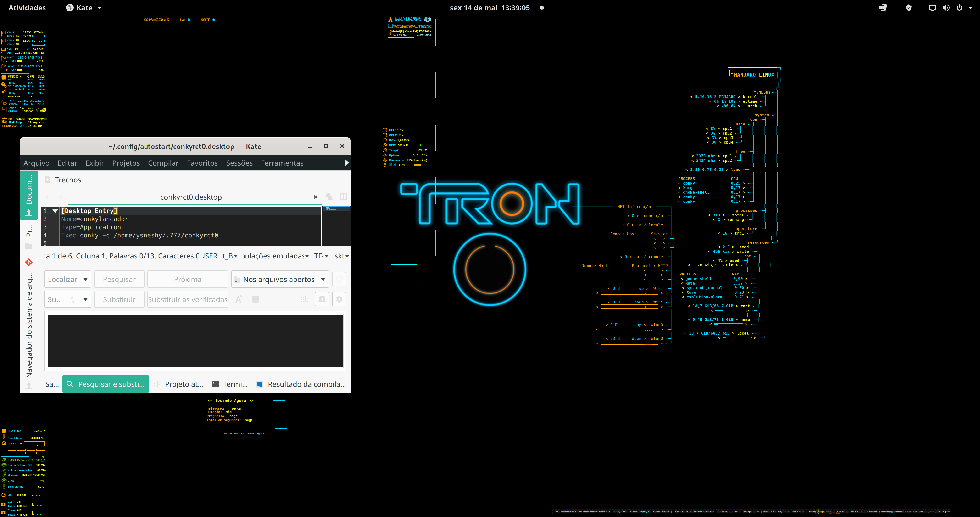Click the Substituir replace combo box
Viewport: 980px width, 517px height.
67,299
